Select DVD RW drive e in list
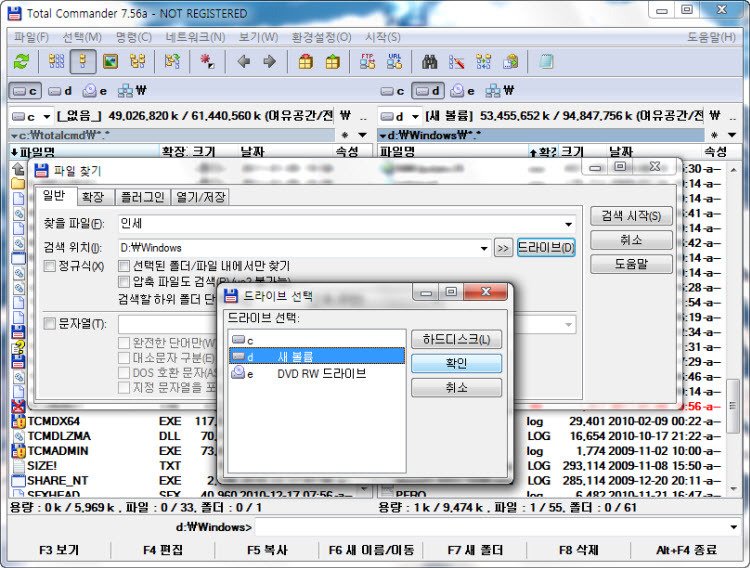The height and width of the screenshot is (568, 750). [310, 373]
